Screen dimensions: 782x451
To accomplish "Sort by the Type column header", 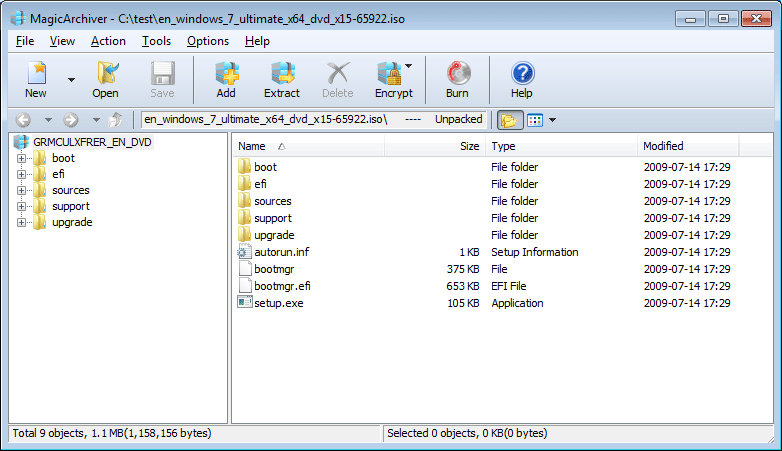I will click(x=562, y=146).
